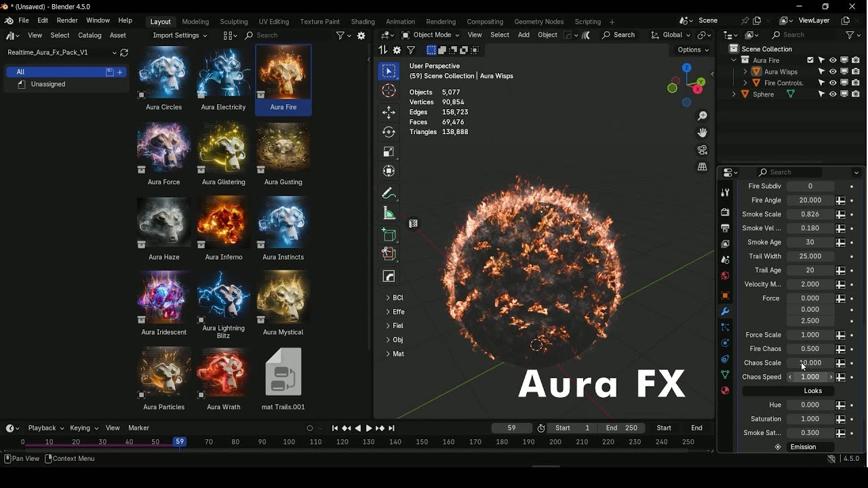Toggle Sphere selectability arrow icon
Screen dimensions: 868x488
pos(821,94)
